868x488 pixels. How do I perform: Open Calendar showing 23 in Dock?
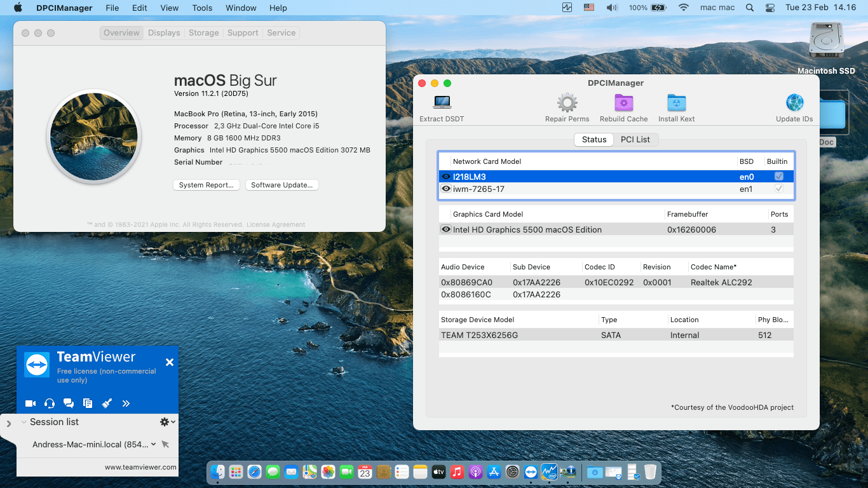click(x=365, y=472)
